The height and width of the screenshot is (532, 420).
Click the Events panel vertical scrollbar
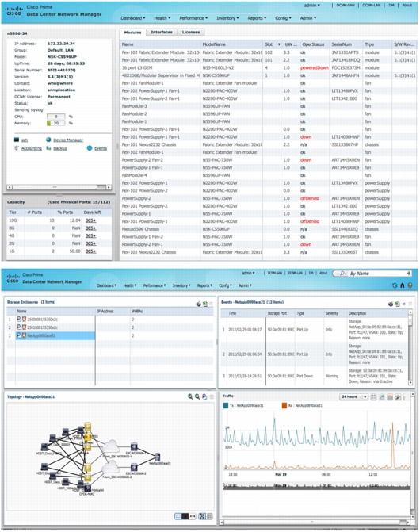point(410,346)
